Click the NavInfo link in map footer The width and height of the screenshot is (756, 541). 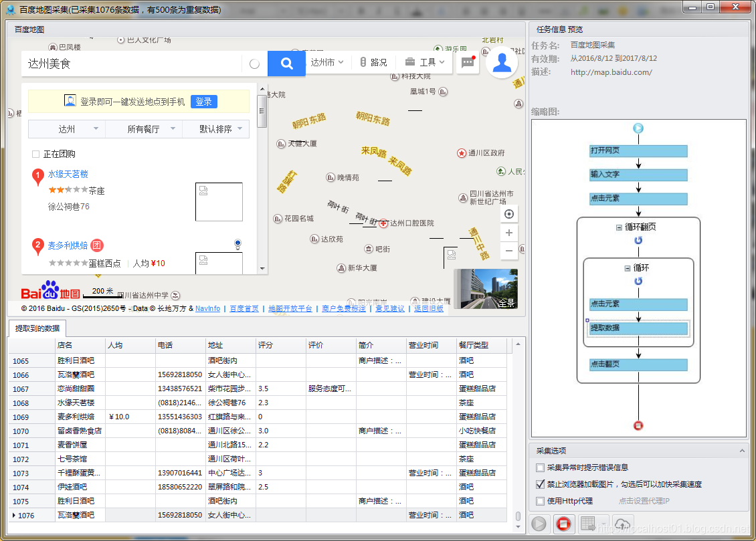point(208,309)
